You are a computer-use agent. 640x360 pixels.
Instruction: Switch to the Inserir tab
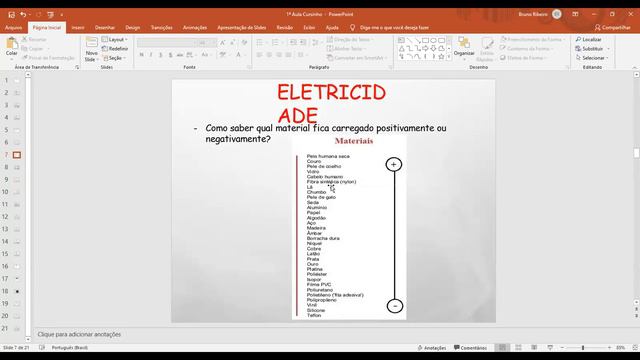78,28
